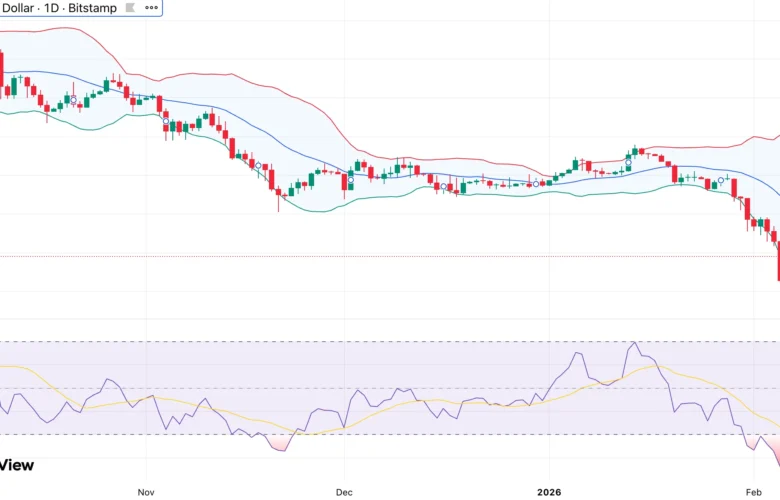This screenshot has width=780, height=500.
Task: Click the Dec label on time axis
Action: click(343, 492)
